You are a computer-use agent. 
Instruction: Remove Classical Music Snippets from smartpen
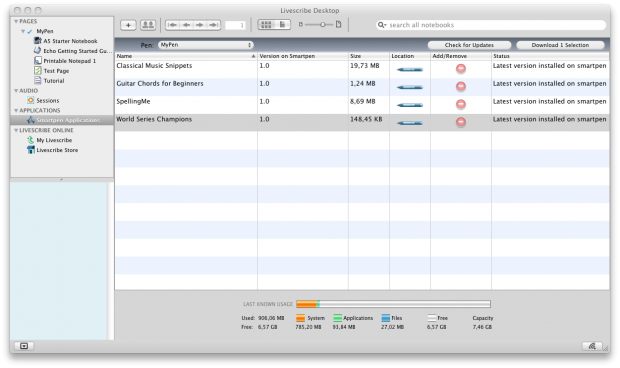click(461, 69)
